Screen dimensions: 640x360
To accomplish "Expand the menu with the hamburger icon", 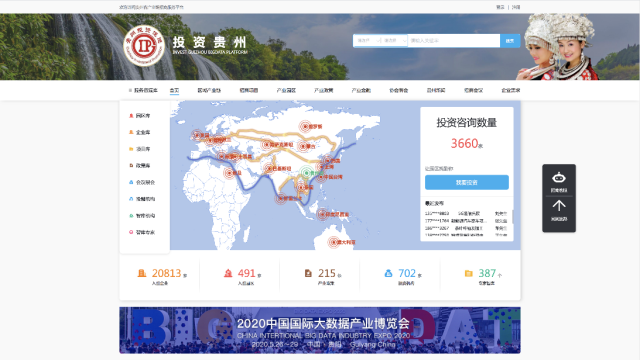I will click(143, 90).
